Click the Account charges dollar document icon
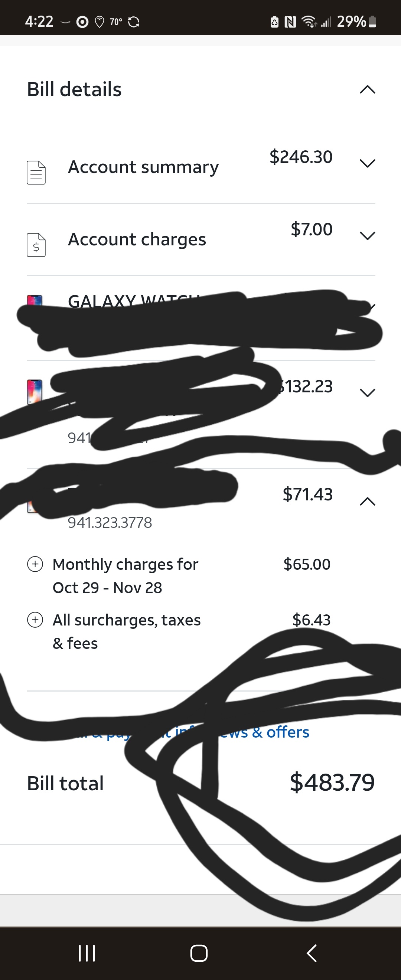The image size is (401, 980). click(x=36, y=245)
